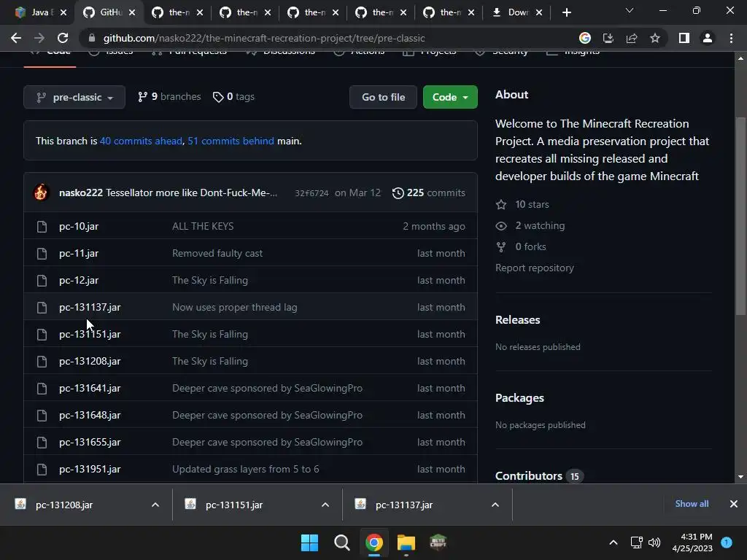Open 'Removed faulty cast' commit message

(217, 253)
